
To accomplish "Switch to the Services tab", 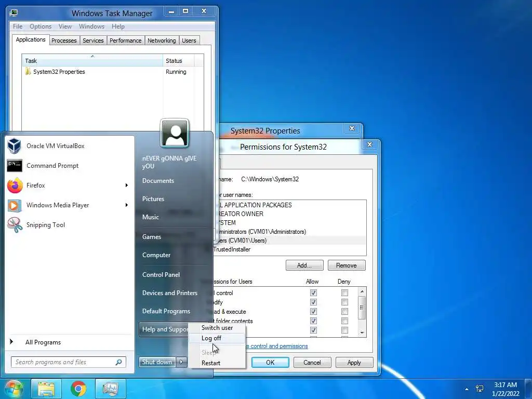I will click(x=94, y=41).
